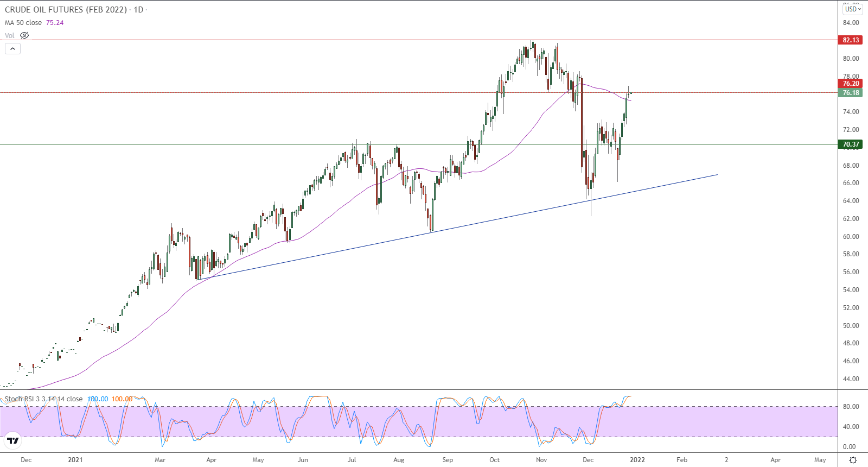Viewport: 868px width, 467px height.
Task: Click the 82.13 red price label
Action: point(851,40)
